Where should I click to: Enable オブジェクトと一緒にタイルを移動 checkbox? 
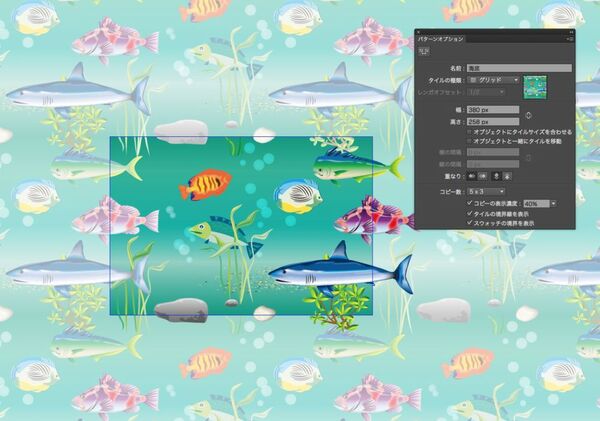[x=470, y=141]
